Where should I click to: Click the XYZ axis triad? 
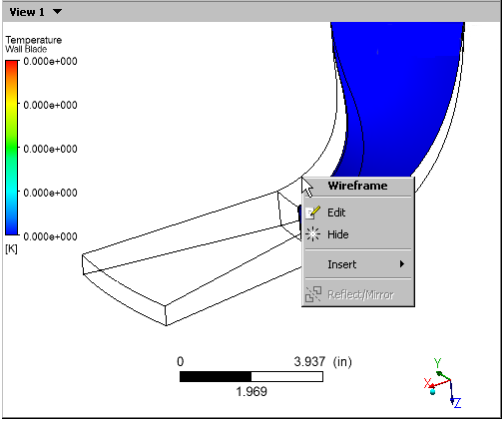[442, 383]
